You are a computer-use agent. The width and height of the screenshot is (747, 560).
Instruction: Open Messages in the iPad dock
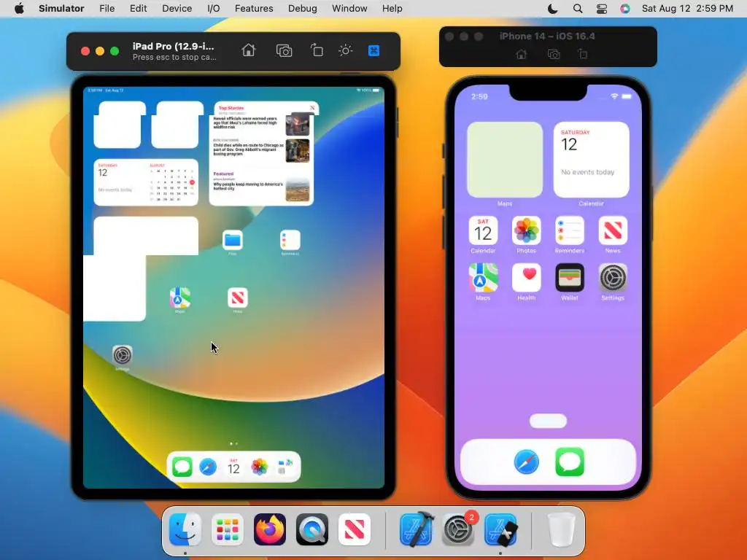(x=182, y=467)
